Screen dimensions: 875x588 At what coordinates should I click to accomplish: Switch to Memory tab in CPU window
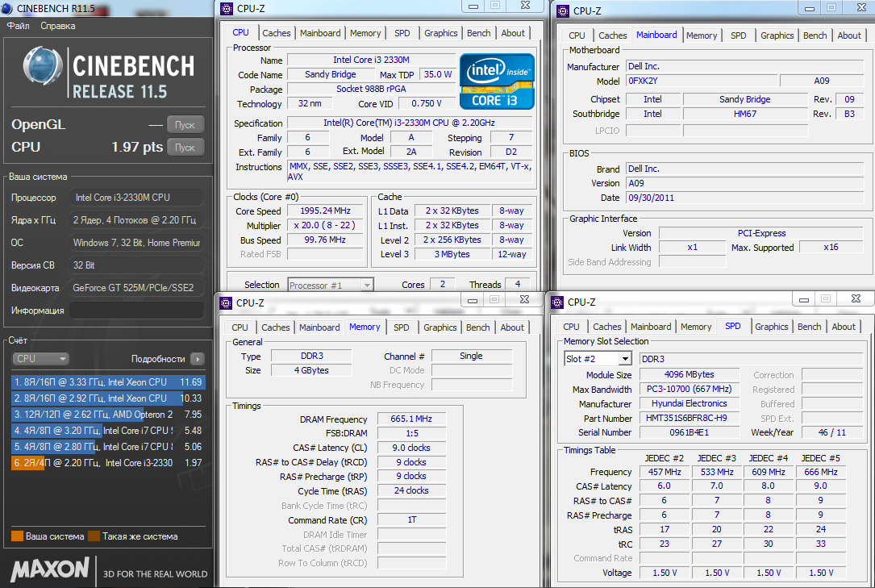tap(365, 33)
